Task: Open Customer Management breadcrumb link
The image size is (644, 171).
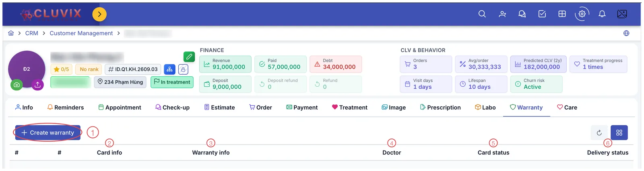Action: [81, 33]
